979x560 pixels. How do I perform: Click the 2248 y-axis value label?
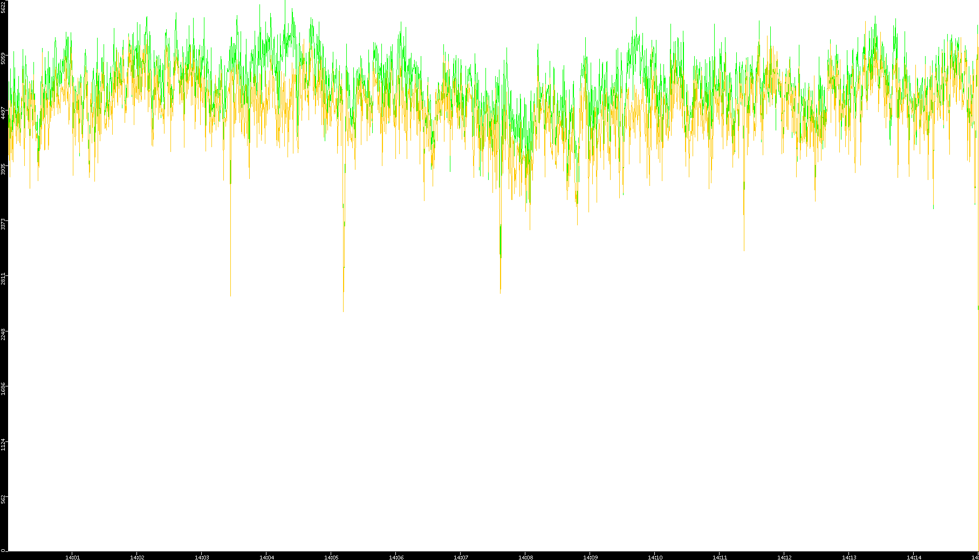click(4, 334)
